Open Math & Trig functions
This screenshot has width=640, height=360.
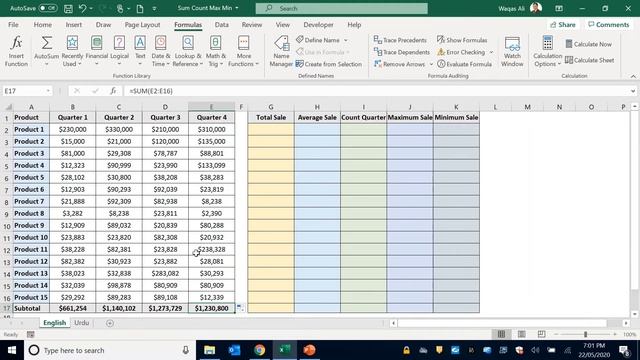tap(215, 51)
